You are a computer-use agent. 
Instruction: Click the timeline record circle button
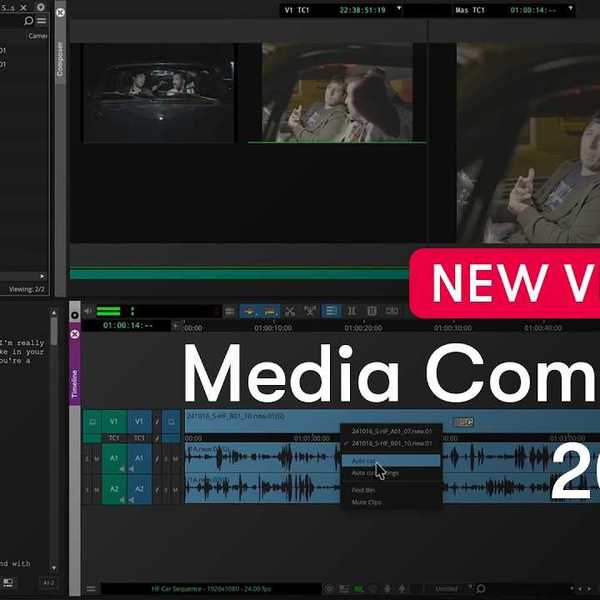coord(75,315)
